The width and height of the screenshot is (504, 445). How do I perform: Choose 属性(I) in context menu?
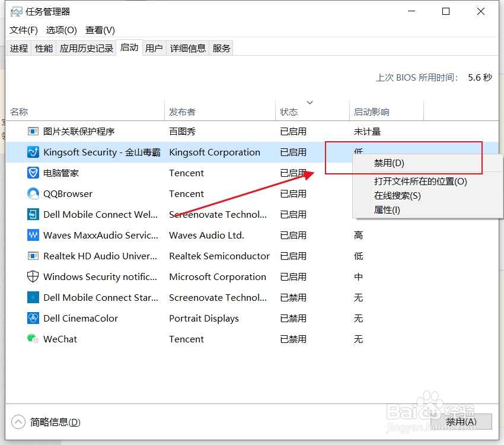coord(387,210)
